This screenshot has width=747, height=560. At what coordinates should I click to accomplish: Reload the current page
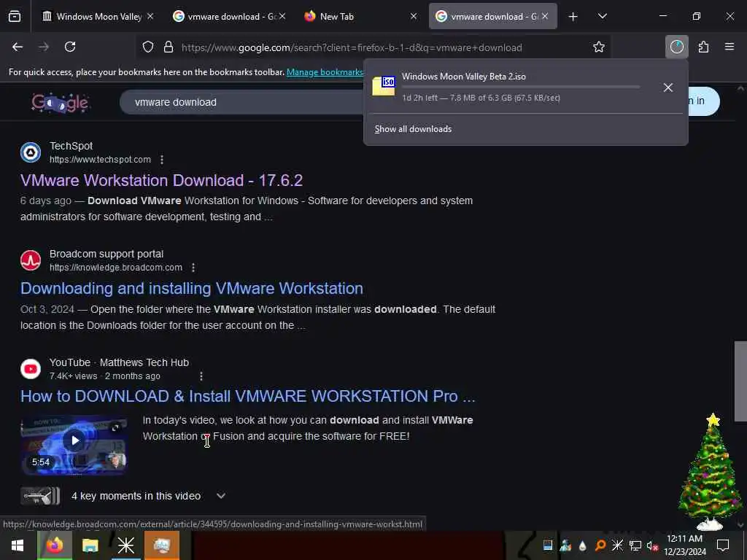[x=70, y=47]
